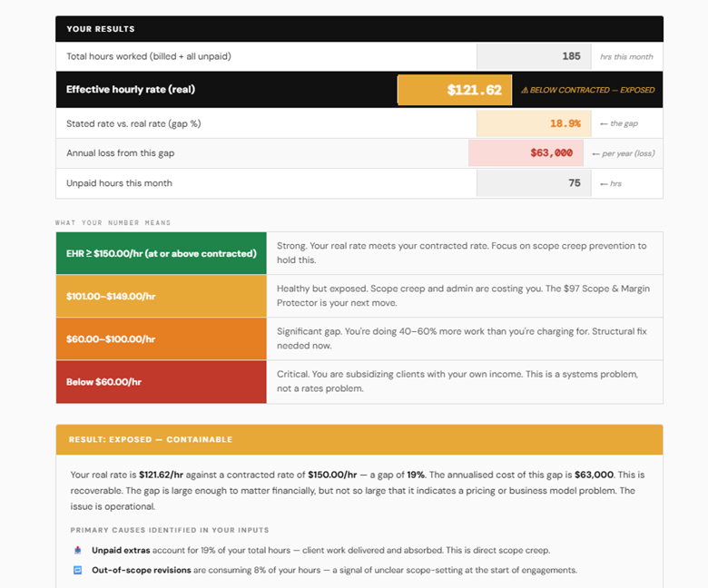Click the warning icon before BELOW CONTRACTED
The height and width of the screenshot is (588, 708).
pos(525,91)
